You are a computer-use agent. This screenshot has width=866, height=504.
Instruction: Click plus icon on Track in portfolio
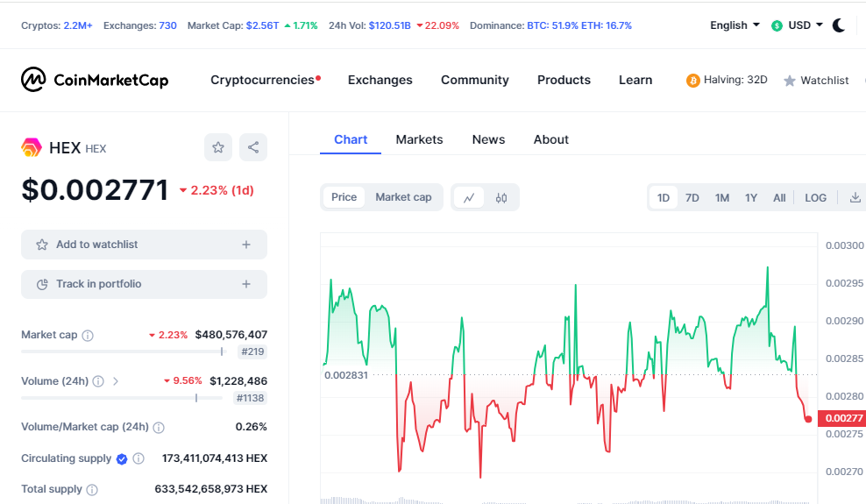(246, 284)
